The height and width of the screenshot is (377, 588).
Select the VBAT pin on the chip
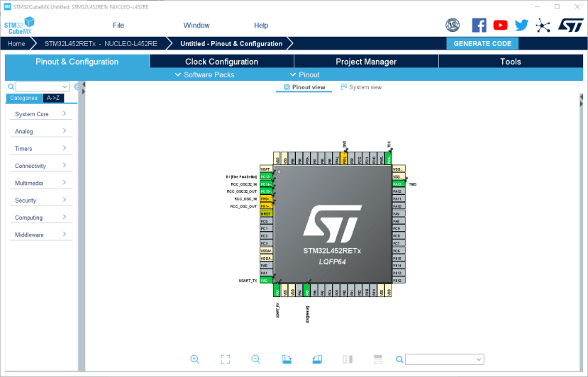(x=266, y=169)
